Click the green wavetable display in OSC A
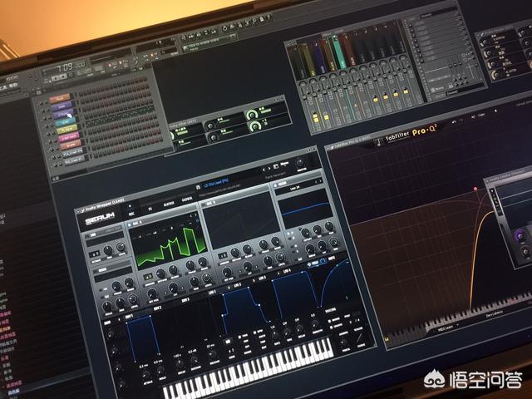The width and height of the screenshot is (532, 399). 172,251
